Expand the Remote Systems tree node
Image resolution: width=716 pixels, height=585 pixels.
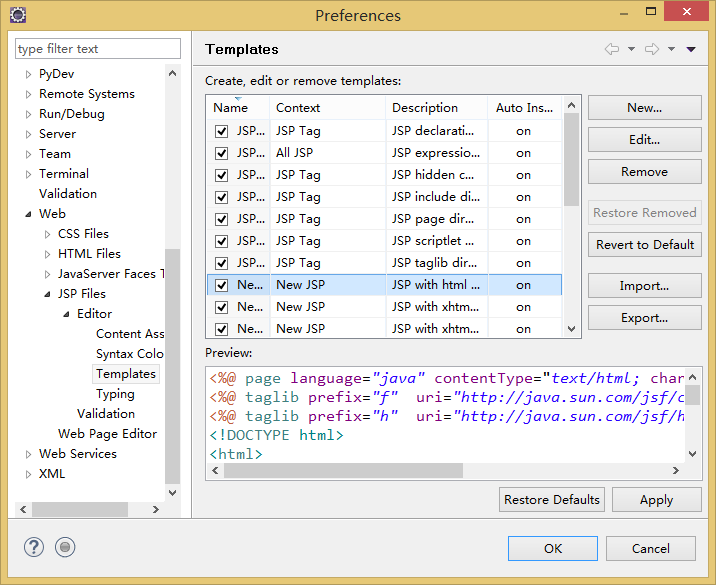pos(28,95)
